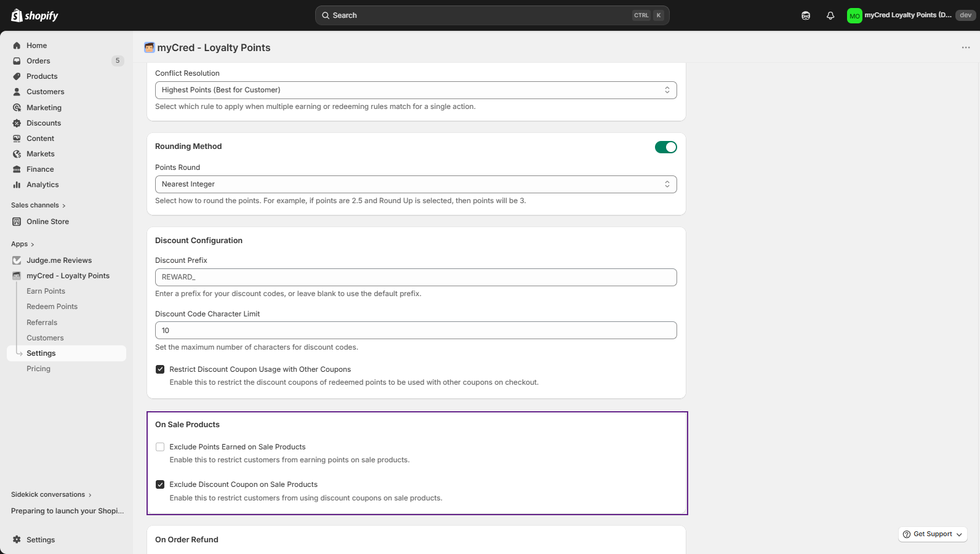Click the three-dot app menu icon
This screenshot has height=554, width=980.
pos(965,47)
